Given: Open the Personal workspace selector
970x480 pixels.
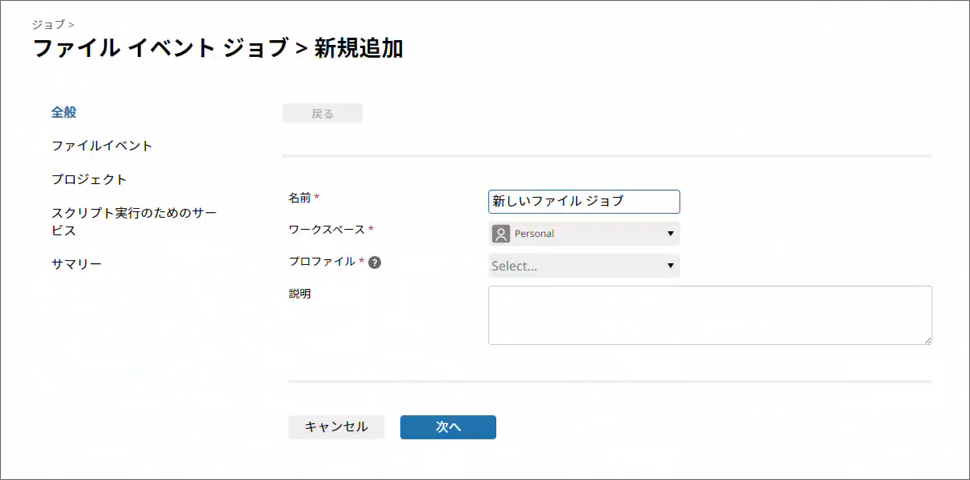Looking at the screenshot, I should point(583,234).
